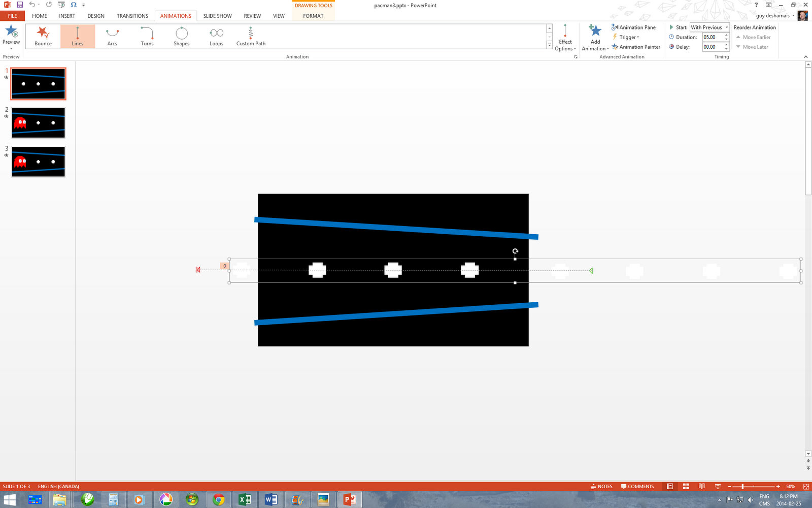
Task: Select slide 1 thumbnail
Action: [38, 84]
